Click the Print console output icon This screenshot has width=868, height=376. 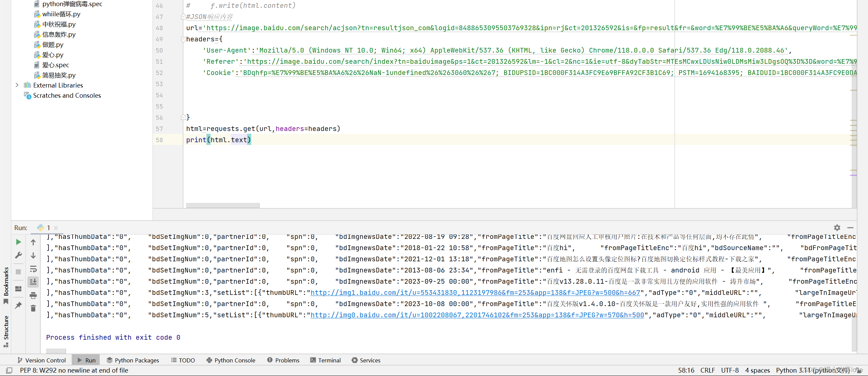[33, 296]
